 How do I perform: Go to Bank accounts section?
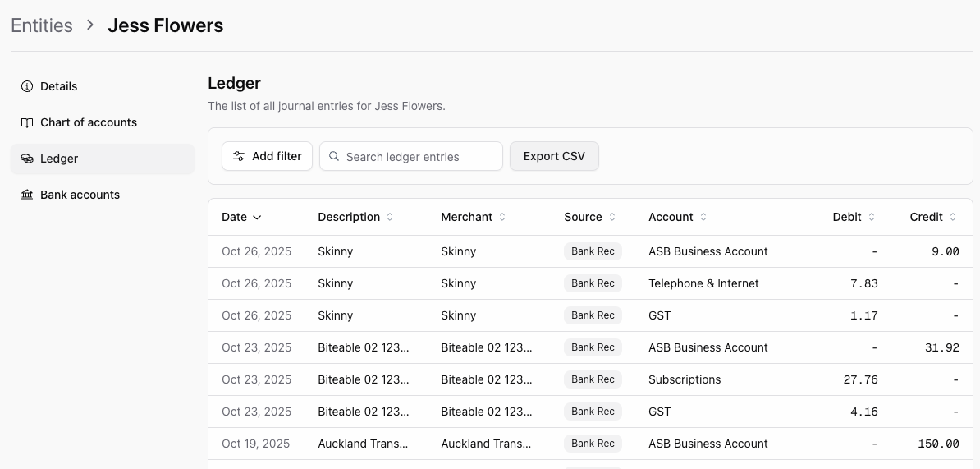[80, 195]
